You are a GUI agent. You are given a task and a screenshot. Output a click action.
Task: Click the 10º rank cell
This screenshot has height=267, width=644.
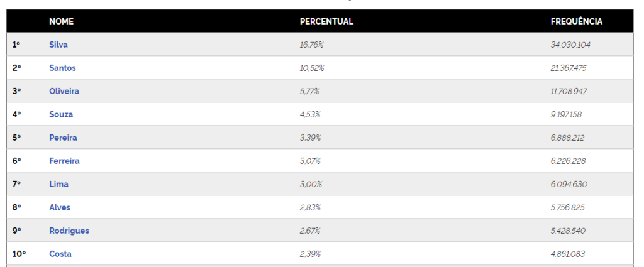(x=19, y=254)
